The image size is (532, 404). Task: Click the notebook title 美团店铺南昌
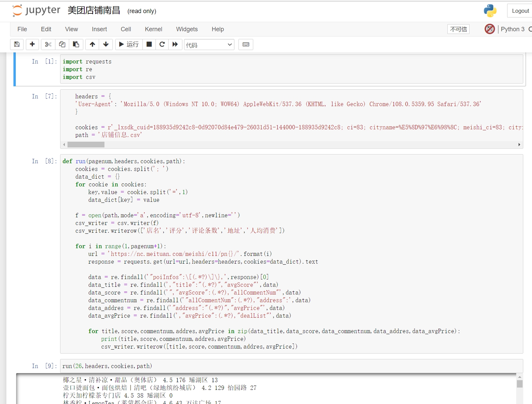tap(94, 11)
